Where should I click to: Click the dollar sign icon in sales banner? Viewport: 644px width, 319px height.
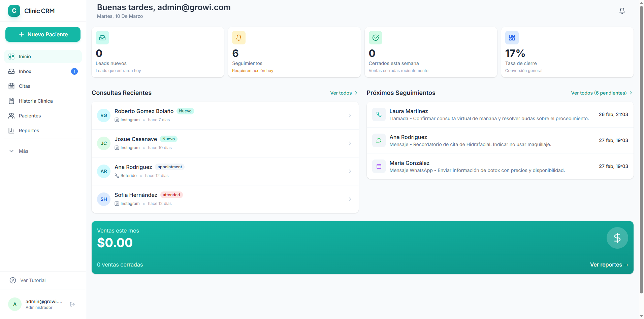(x=617, y=238)
